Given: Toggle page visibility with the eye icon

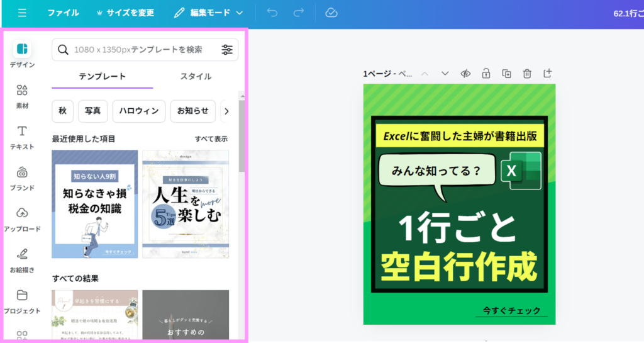Looking at the screenshot, I should click(465, 74).
